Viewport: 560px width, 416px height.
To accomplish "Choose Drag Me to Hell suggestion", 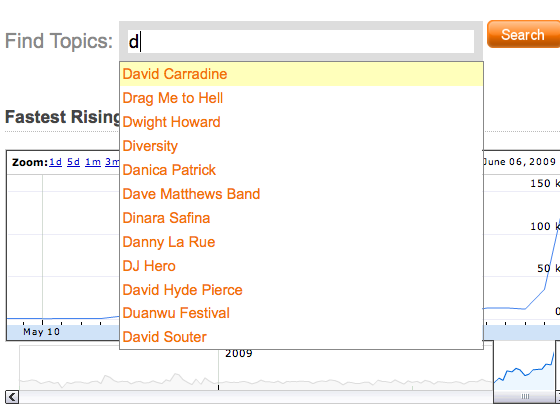I will [x=301, y=98].
